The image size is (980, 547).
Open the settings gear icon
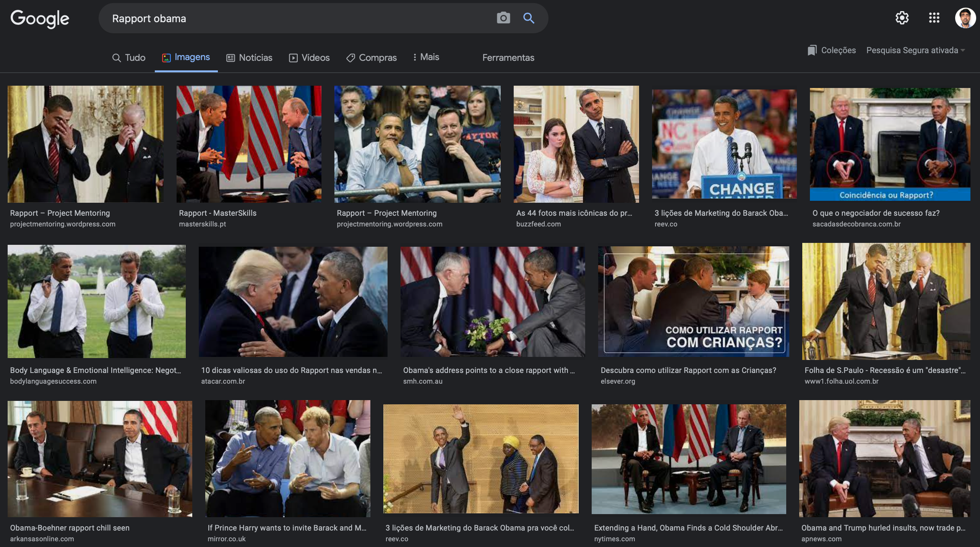(902, 18)
